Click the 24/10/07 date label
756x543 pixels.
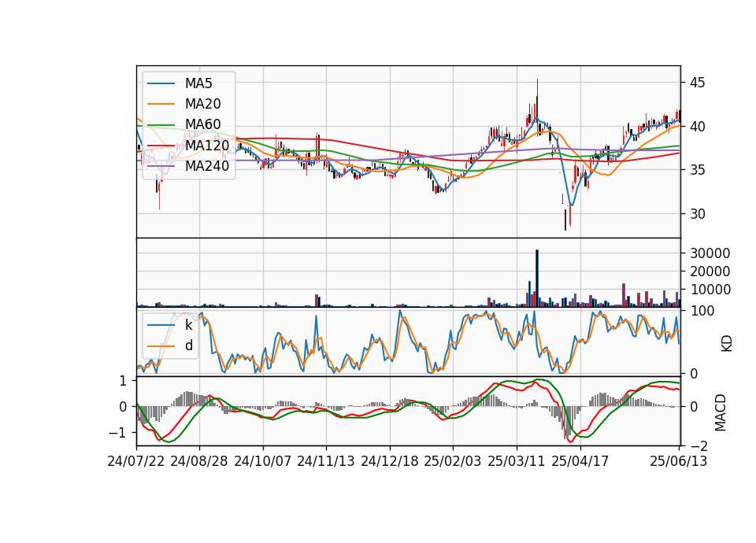263,461
